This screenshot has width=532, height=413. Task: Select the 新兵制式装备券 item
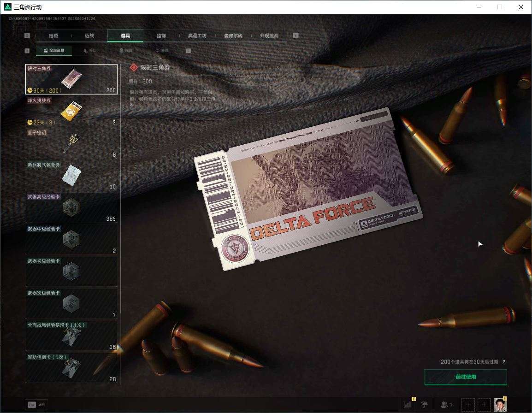[x=71, y=176]
